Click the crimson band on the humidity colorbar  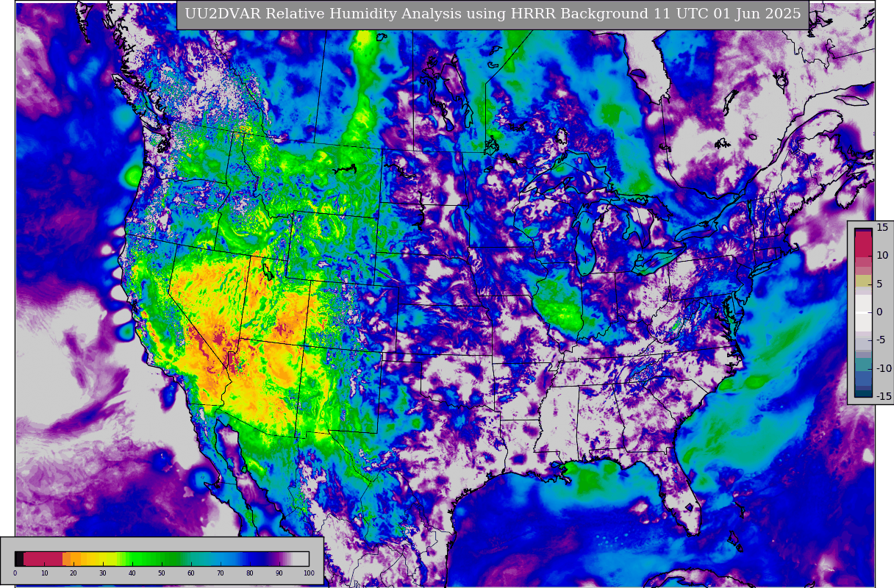[43, 559]
